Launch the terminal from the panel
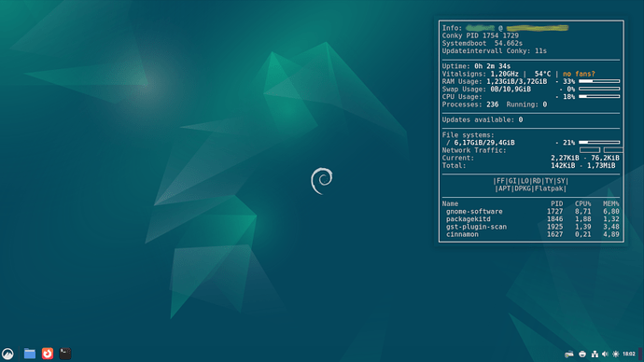644x362 pixels. [x=65, y=354]
